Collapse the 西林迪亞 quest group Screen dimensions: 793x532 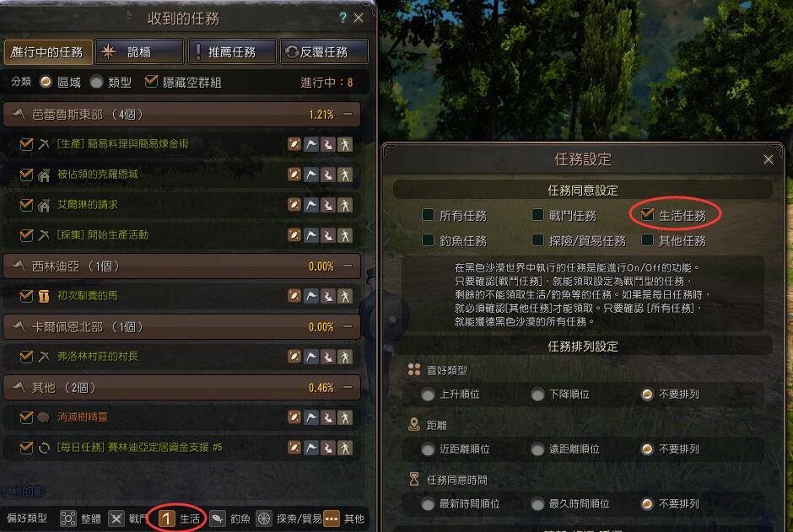pos(348,266)
